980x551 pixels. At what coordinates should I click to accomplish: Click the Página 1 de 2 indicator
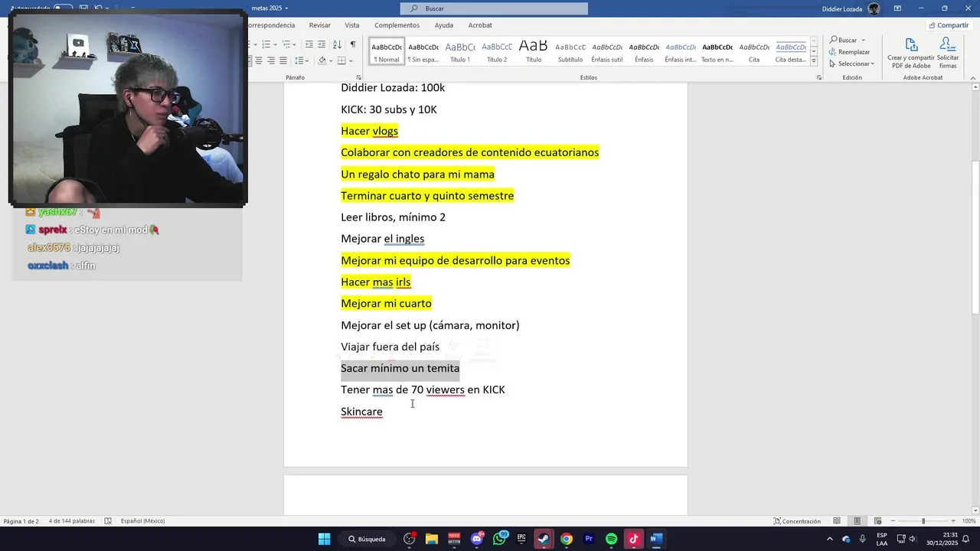(21, 521)
